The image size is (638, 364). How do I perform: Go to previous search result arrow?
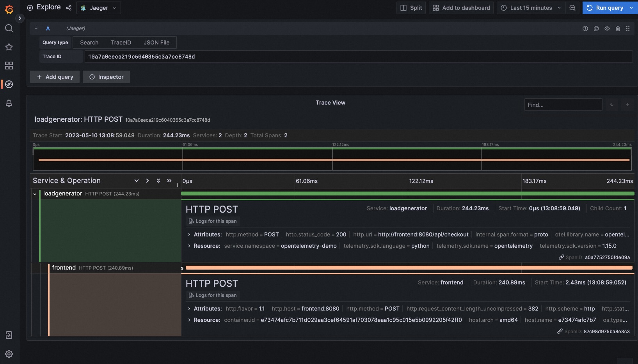point(627,105)
